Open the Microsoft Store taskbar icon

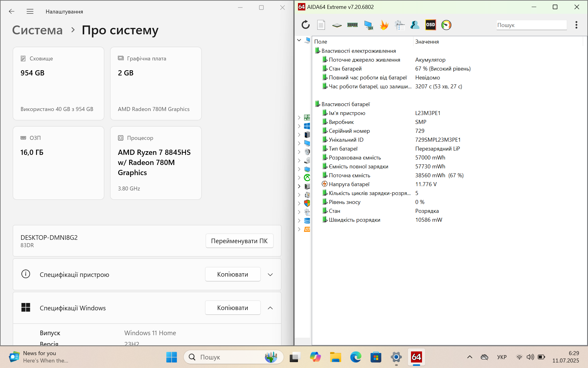coord(376,357)
